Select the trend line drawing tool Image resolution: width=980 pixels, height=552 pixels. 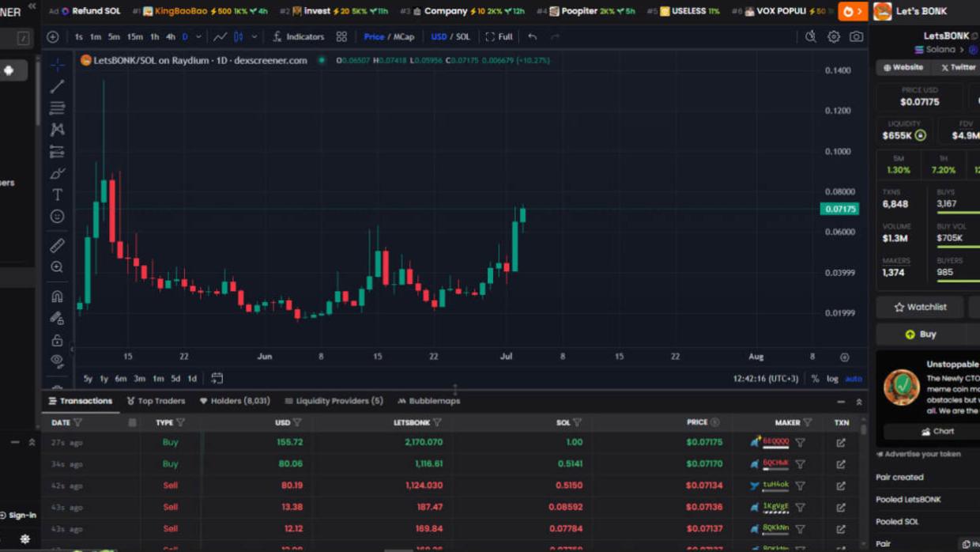(57, 86)
